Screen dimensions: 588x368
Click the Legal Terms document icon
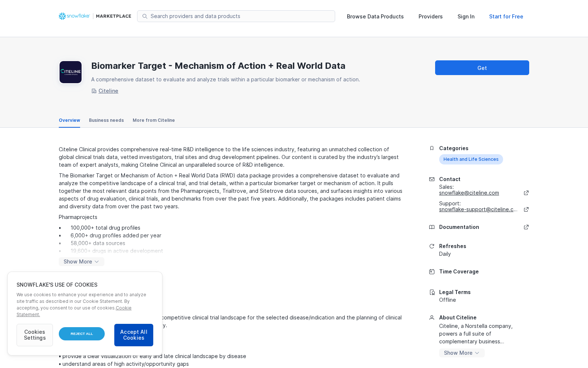click(x=432, y=292)
